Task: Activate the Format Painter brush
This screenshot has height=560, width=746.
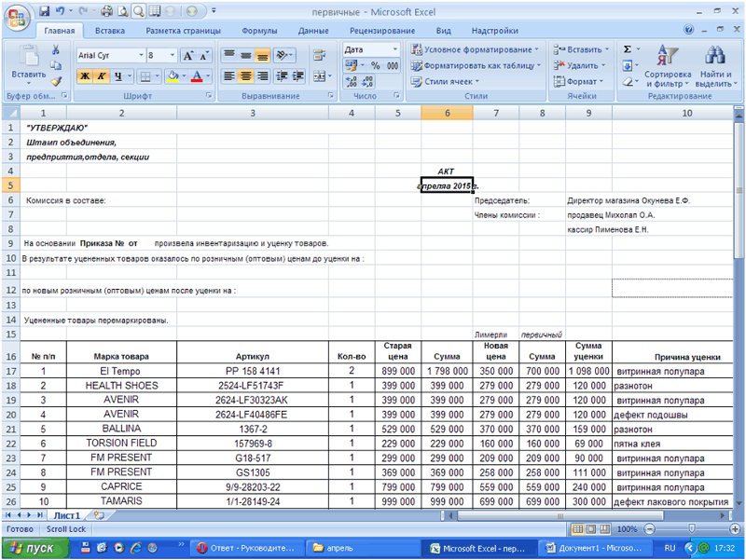Action: click(56, 82)
